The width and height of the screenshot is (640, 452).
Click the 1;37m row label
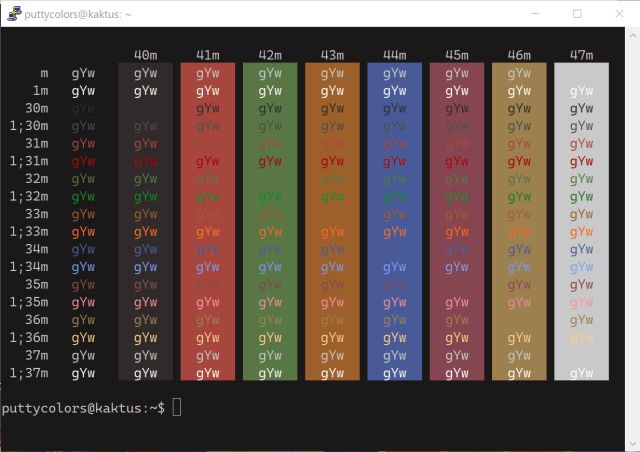click(29, 373)
